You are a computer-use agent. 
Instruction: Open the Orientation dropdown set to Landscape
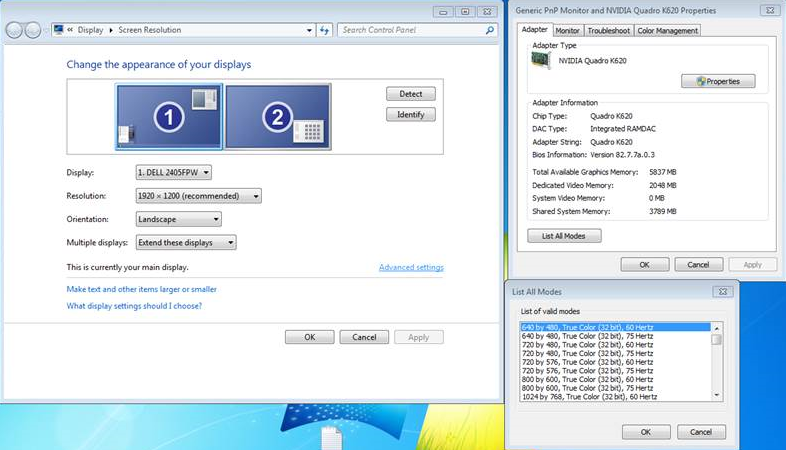coord(178,219)
